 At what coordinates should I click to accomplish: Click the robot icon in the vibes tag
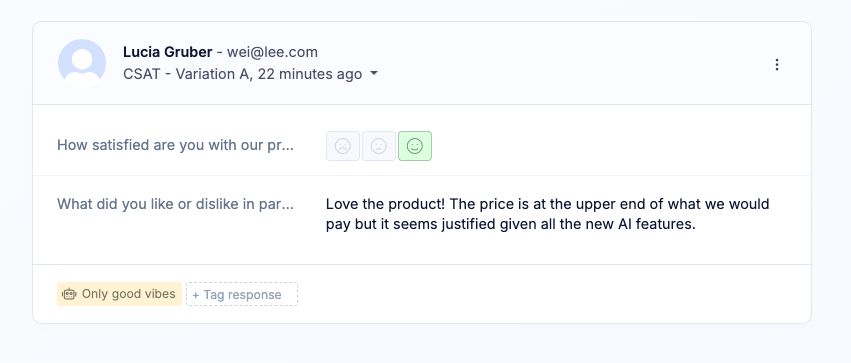[69, 294]
